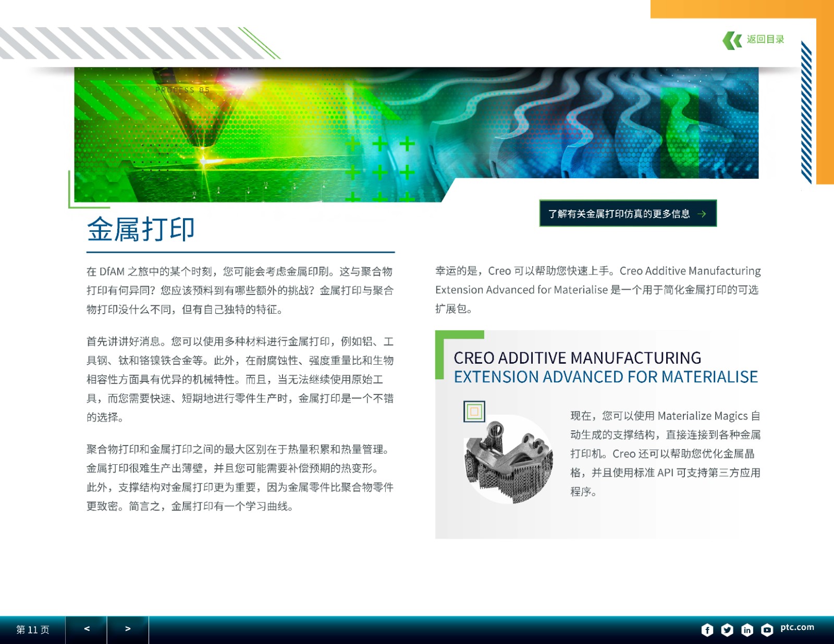This screenshot has height=644, width=834.
Task: Click paragraph starting 聚合物打印和金属打印之间
Action: [x=240, y=478]
